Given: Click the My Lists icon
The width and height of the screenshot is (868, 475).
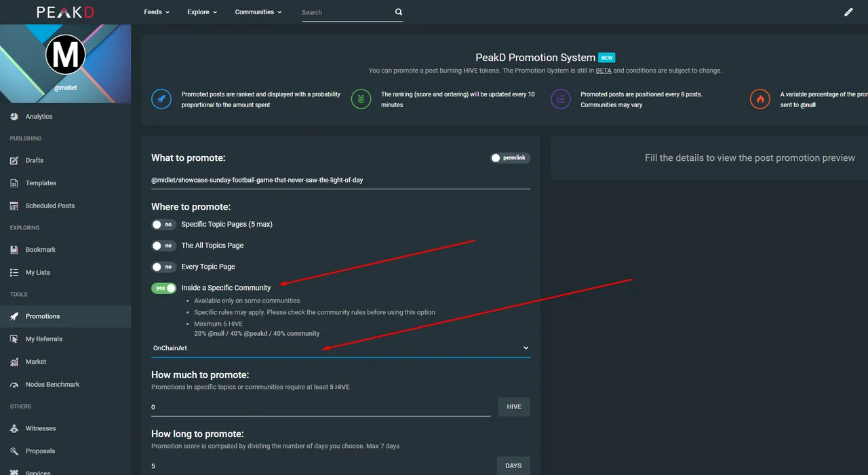Looking at the screenshot, I should pyautogui.click(x=14, y=273).
